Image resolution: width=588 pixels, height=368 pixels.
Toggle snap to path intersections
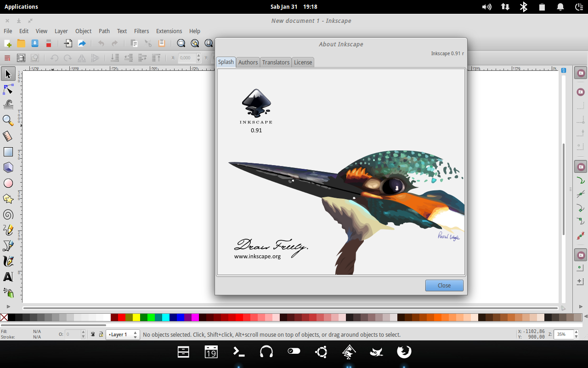pyautogui.click(x=581, y=194)
